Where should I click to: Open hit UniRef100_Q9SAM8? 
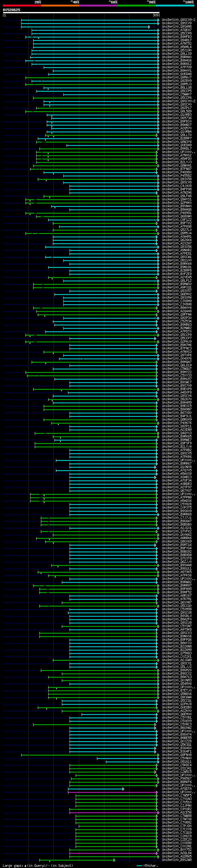pos(177,26)
